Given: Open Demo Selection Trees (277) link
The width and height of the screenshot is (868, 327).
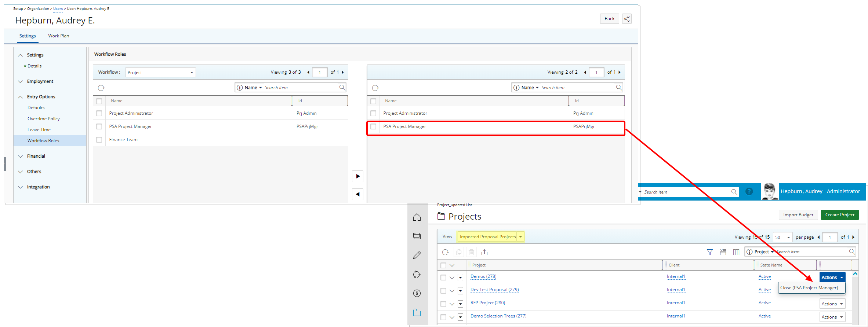Looking at the screenshot, I should tap(498, 316).
